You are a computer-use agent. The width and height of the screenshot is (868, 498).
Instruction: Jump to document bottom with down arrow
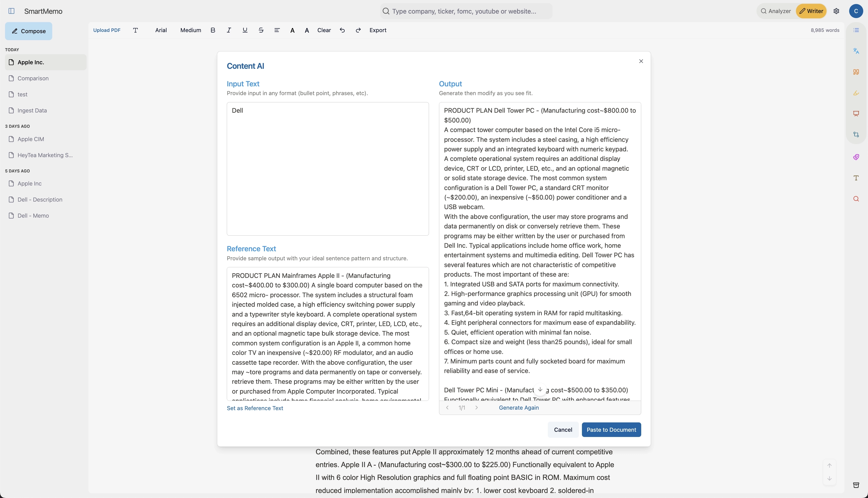pyautogui.click(x=829, y=478)
